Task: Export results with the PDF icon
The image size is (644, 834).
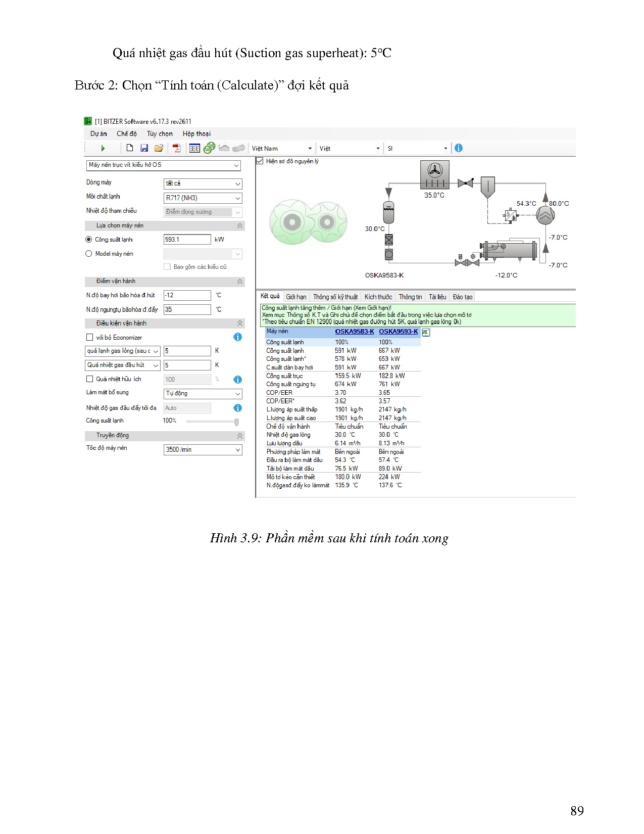Action: pyautogui.click(x=176, y=148)
